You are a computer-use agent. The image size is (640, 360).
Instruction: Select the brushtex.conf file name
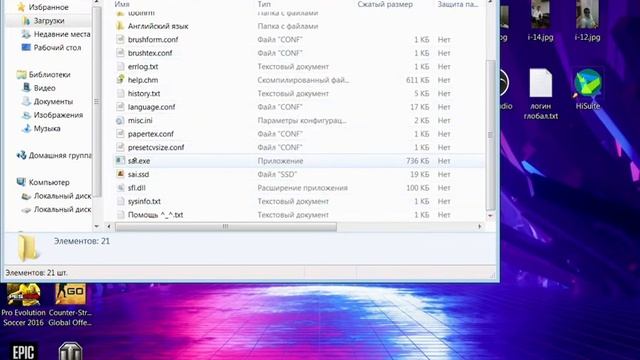click(150, 53)
